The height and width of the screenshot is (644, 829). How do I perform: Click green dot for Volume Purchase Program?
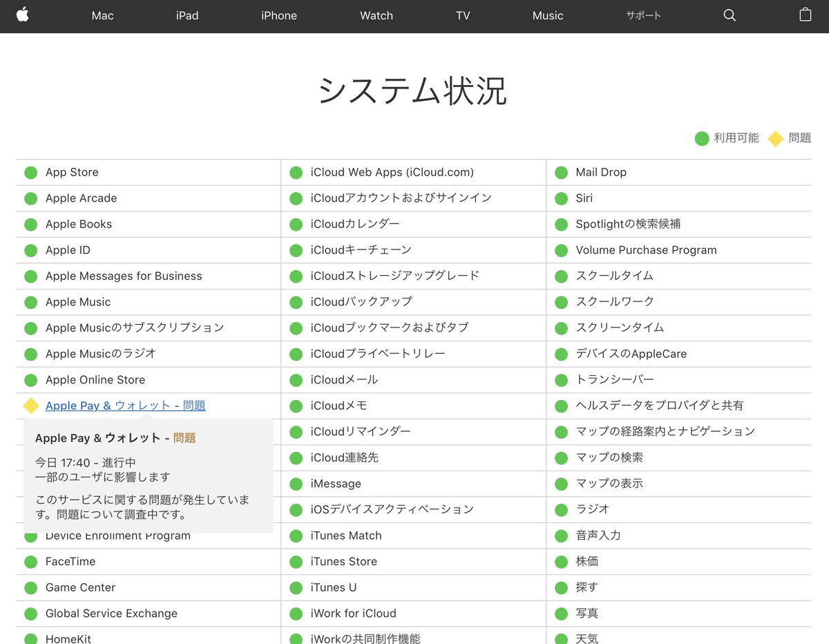(x=561, y=250)
